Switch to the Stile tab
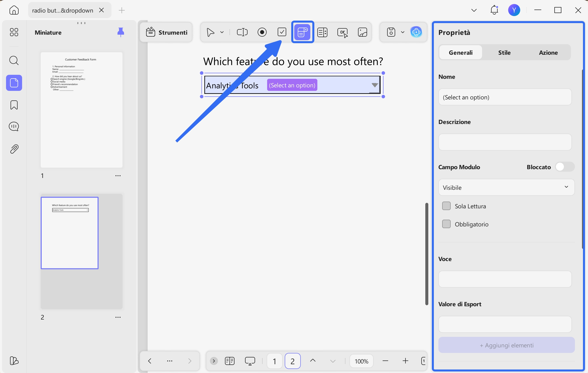 pos(504,53)
